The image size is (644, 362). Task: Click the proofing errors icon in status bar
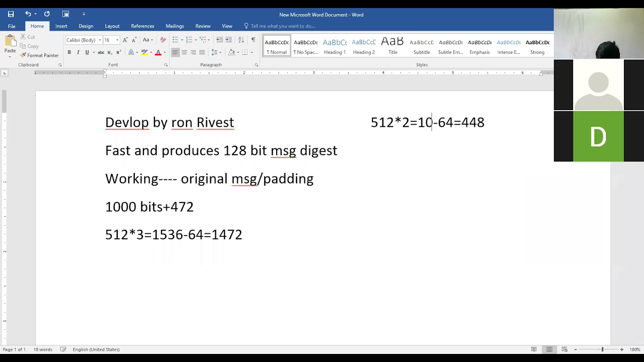[x=63, y=349]
